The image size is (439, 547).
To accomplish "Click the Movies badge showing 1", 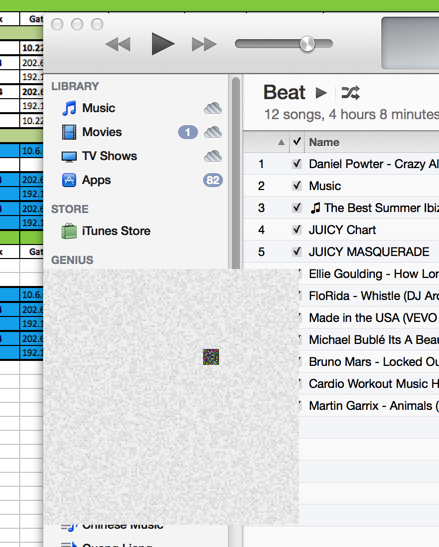I will pyautogui.click(x=188, y=132).
